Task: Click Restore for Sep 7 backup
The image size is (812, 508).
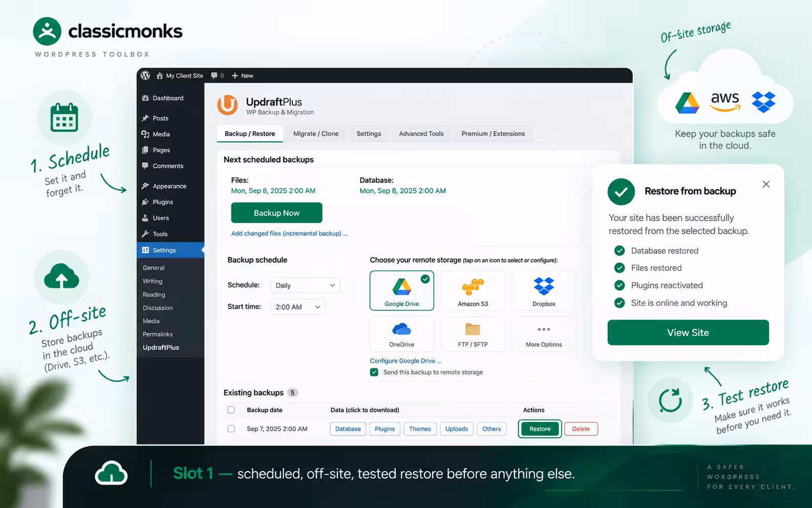Action: point(540,429)
